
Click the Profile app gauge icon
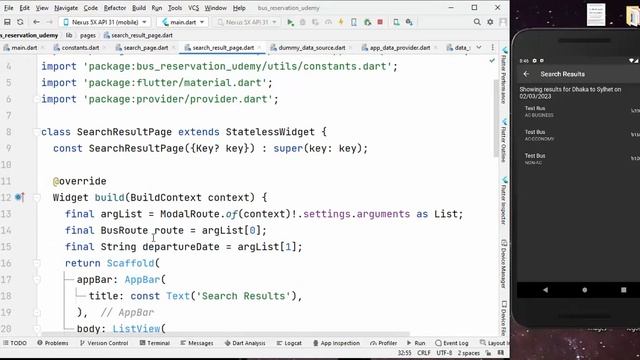click(328, 22)
